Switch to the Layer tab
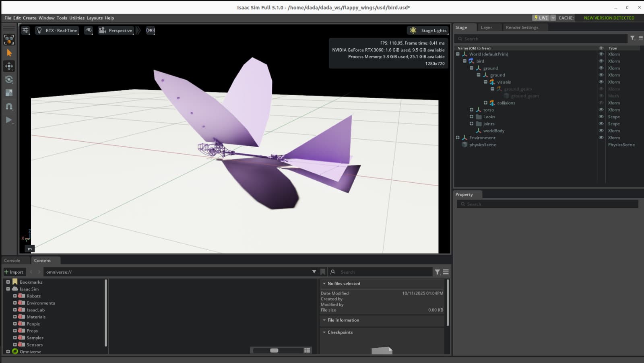The width and height of the screenshot is (644, 363). point(486,27)
